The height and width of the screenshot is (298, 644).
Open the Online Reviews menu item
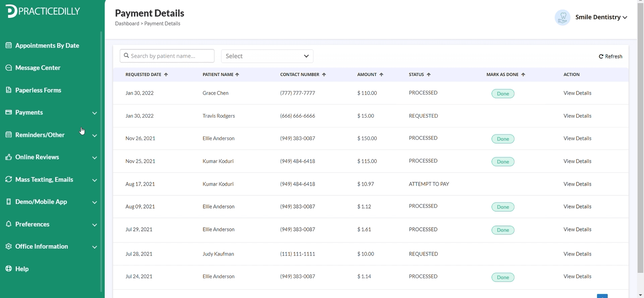[37, 157]
